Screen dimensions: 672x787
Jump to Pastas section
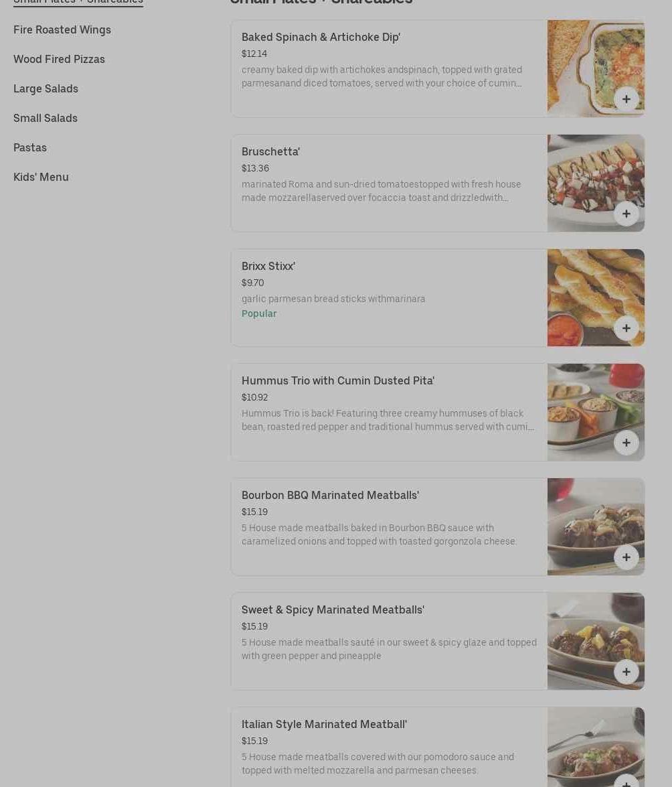(x=30, y=147)
